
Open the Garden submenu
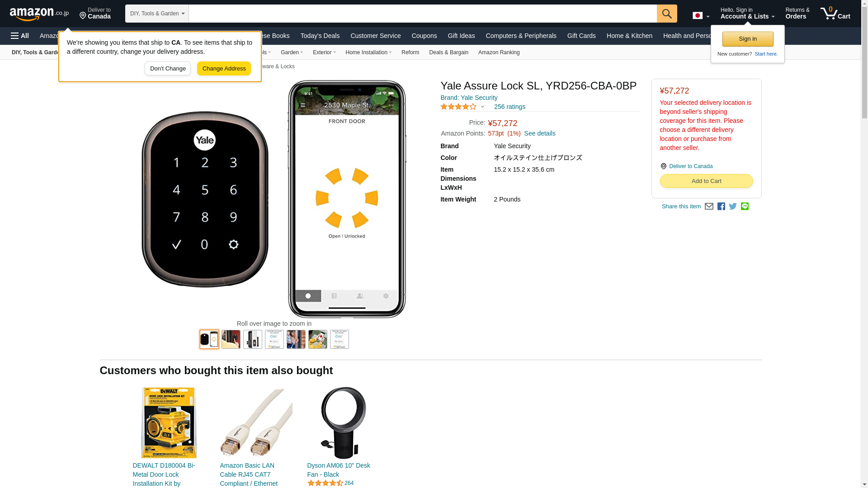[292, 52]
